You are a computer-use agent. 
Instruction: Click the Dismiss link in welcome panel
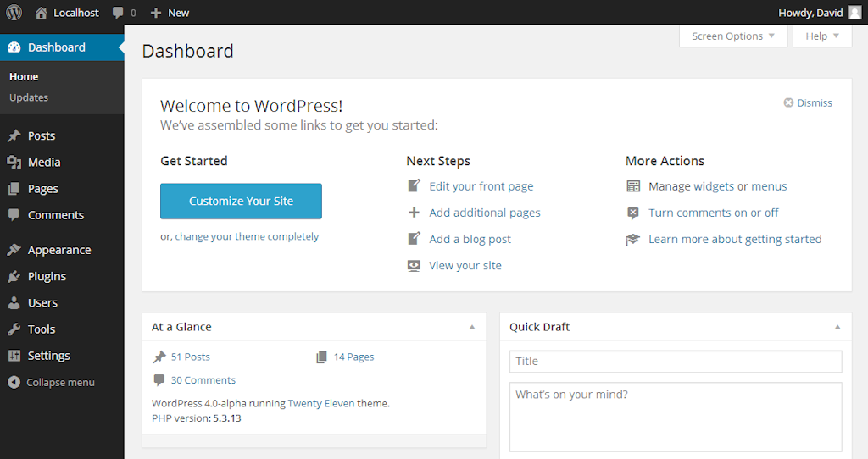click(815, 102)
